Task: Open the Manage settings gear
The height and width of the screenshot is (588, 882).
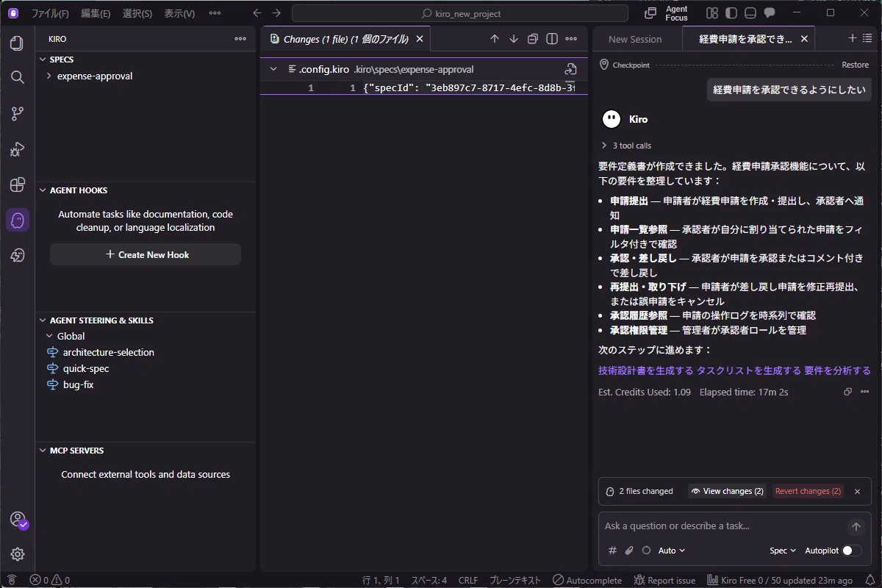Action: pyautogui.click(x=18, y=554)
